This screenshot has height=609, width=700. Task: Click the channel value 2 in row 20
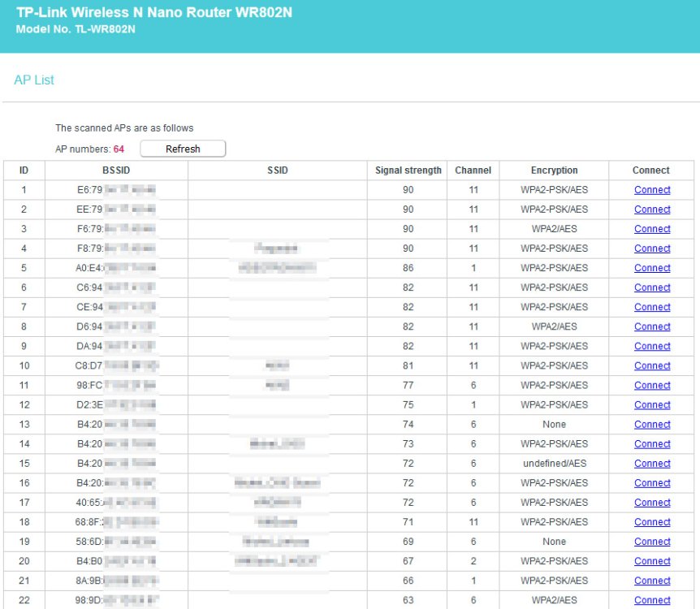[473, 561]
